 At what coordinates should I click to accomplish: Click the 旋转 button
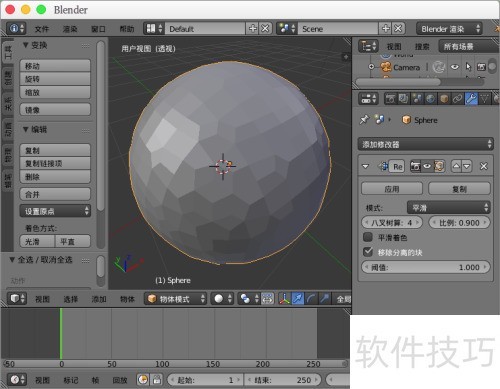point(55,79)
